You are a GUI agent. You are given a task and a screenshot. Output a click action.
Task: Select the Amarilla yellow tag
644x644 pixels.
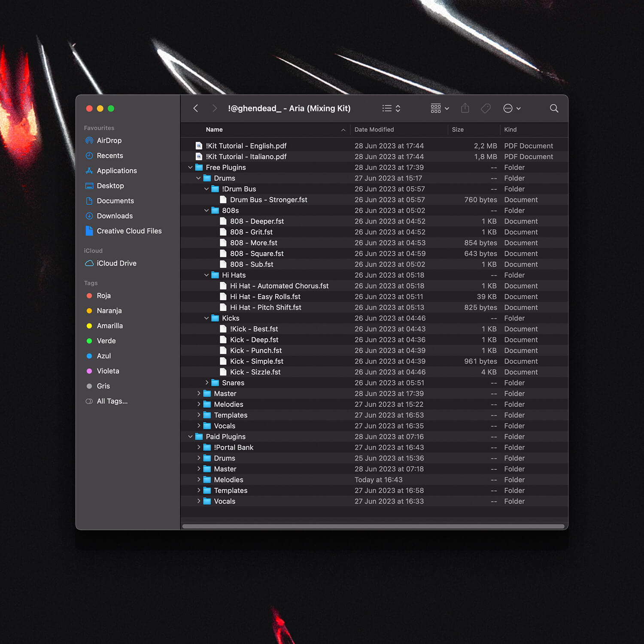(109, 325)
